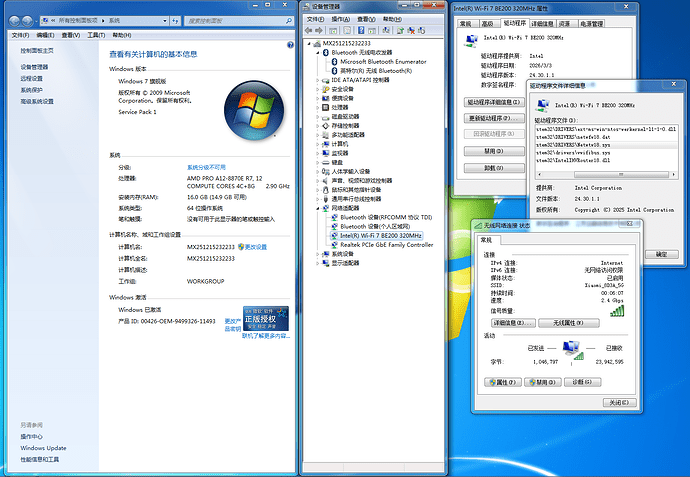Open the Windows Update link at bottom left
The image size is (690, 477).
click(43, 448)
